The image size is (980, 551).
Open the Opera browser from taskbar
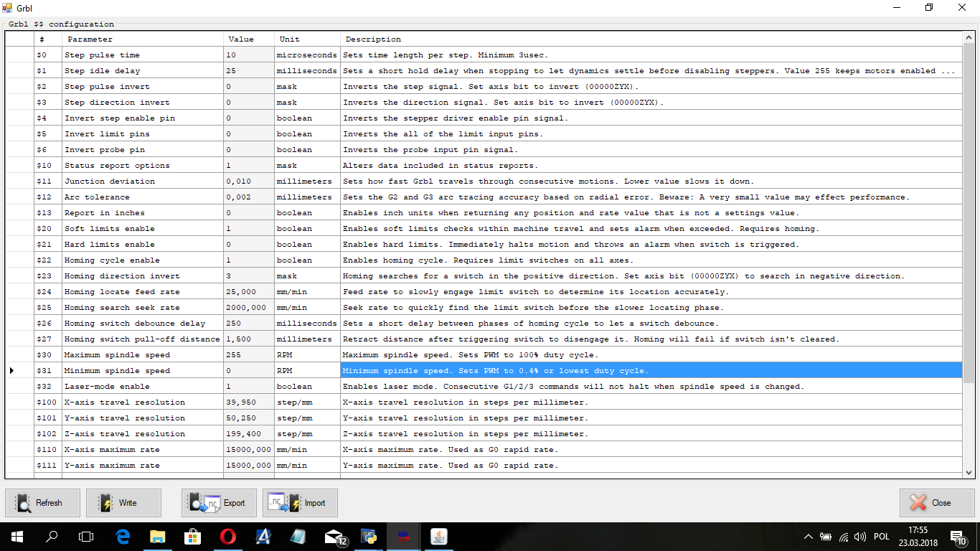[x=227, y=537]
